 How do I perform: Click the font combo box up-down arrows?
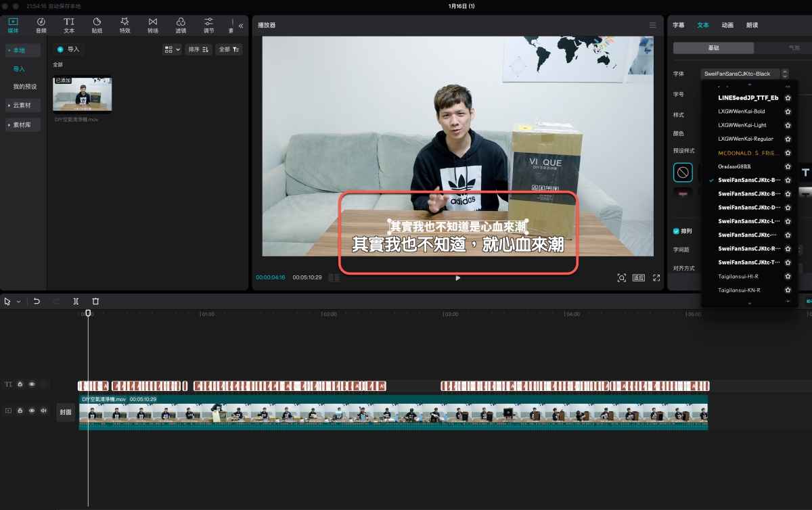(x=785, y=74)
